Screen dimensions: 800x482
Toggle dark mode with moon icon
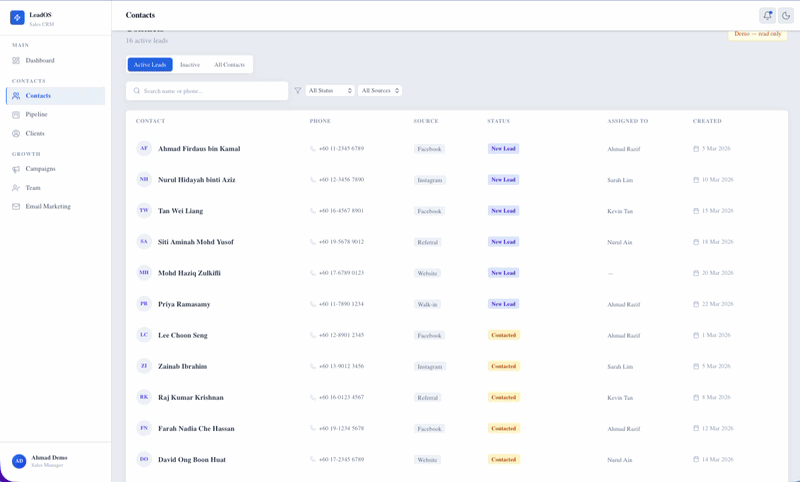coord(786,15)
